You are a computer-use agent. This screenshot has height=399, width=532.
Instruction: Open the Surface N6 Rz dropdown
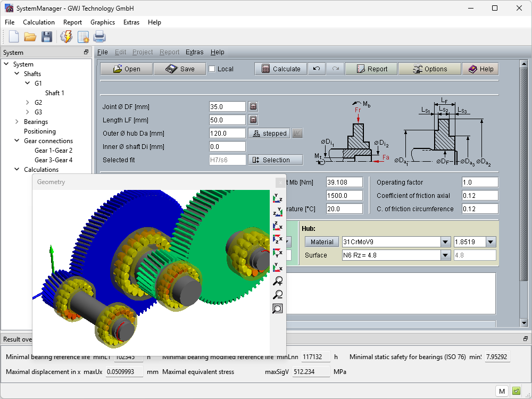click(x=445, y=255)
